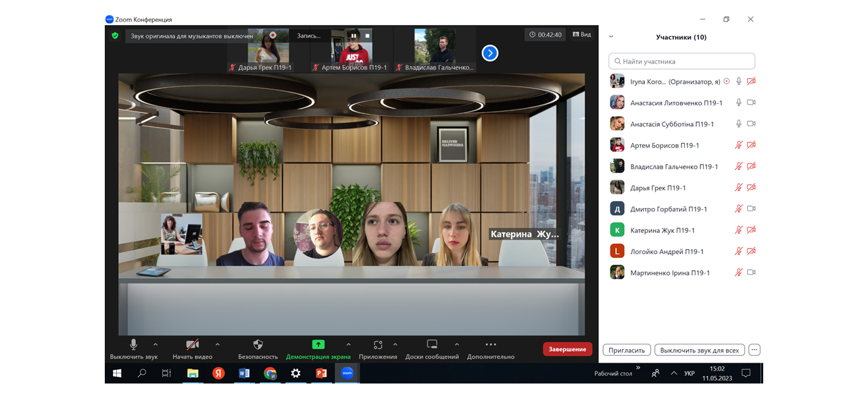Expand options arrow beside Доски сообщений
The height and width of the screenshot is (397, 868).
point(457,344)
